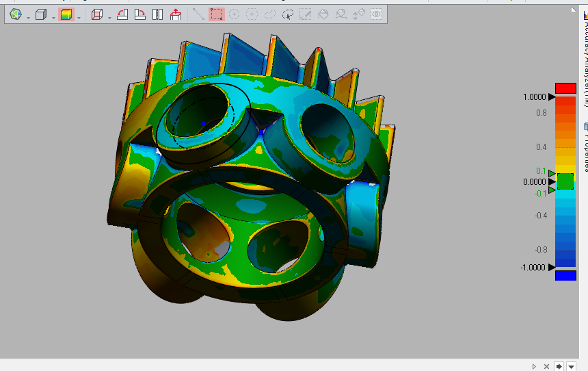Image resolution: width=588 pixels, height=371 pixels.
Task: Click the rotate view counterclockwise icon
Action: coord(122,14)
